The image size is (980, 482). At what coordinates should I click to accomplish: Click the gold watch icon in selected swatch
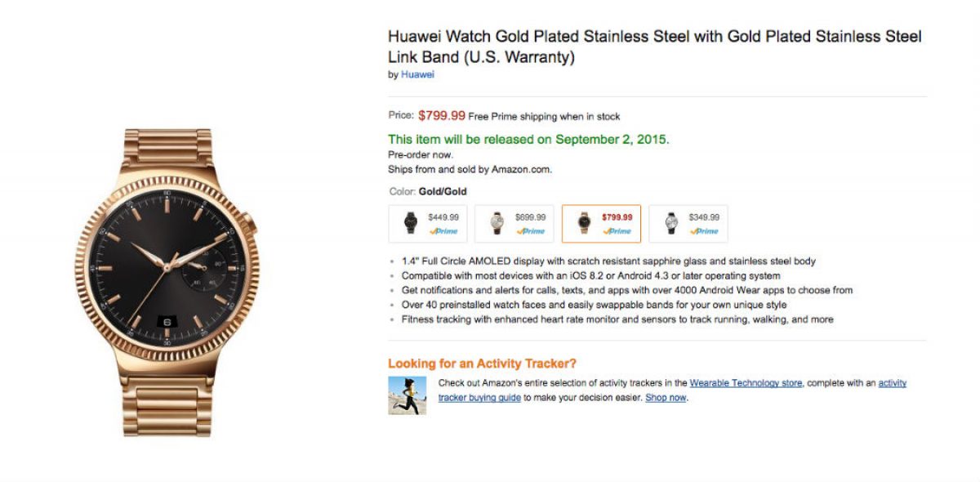[584, 223]
